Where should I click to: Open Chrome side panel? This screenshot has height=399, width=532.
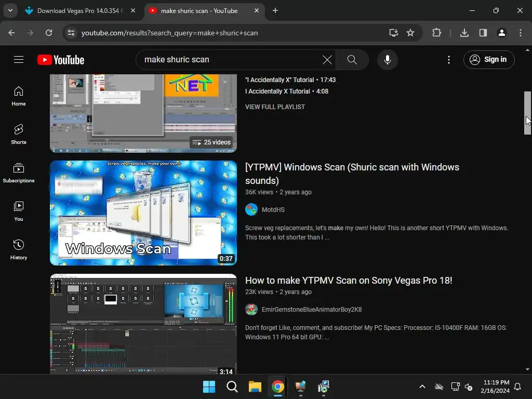pos(483,33)
